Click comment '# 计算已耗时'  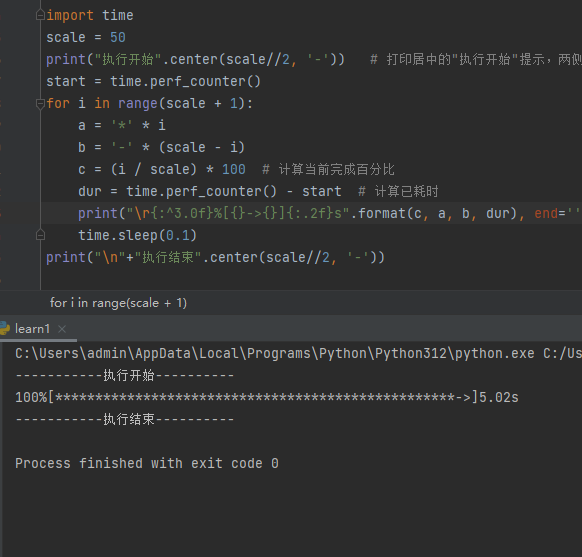[398, 191]
